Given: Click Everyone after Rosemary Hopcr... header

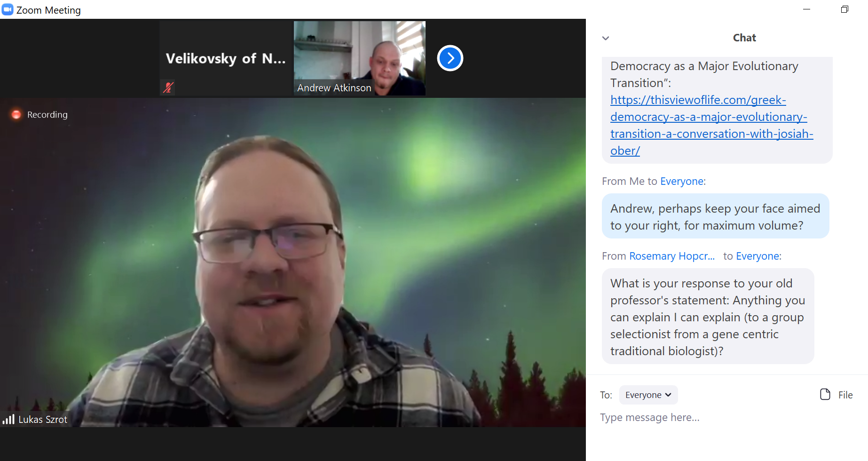Looking at the screenshot, I should 758,256.
